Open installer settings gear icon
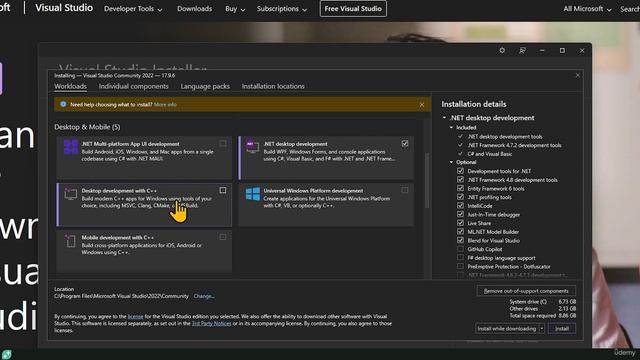Screen dimensions: 640x360 [x=502, y=50]
